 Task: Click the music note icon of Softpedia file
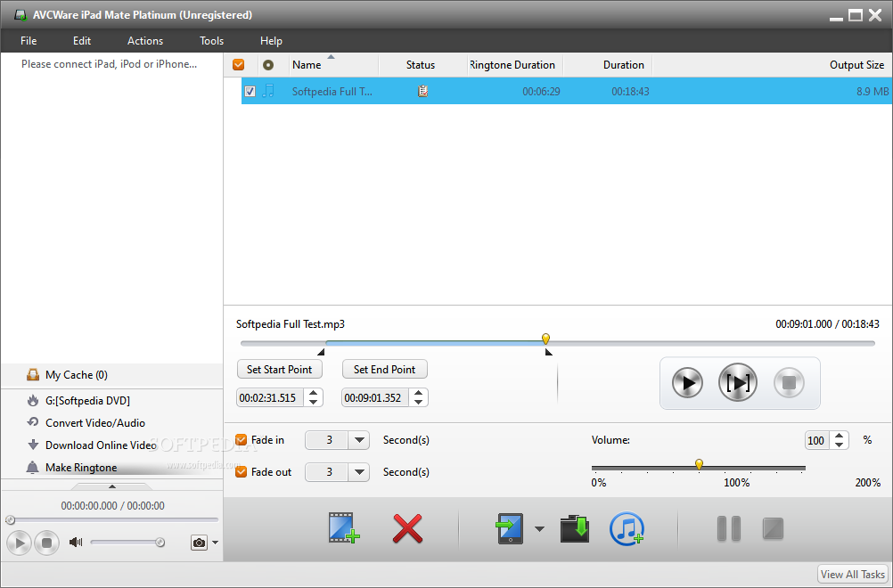point(268,91)
